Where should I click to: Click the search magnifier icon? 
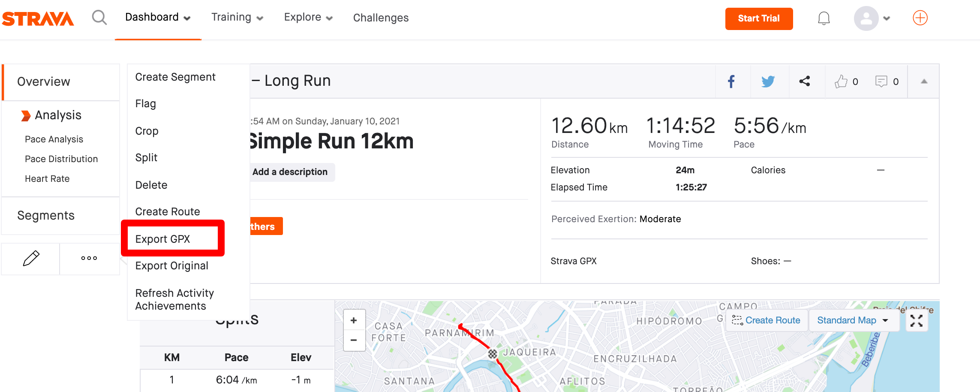(99, 18)
